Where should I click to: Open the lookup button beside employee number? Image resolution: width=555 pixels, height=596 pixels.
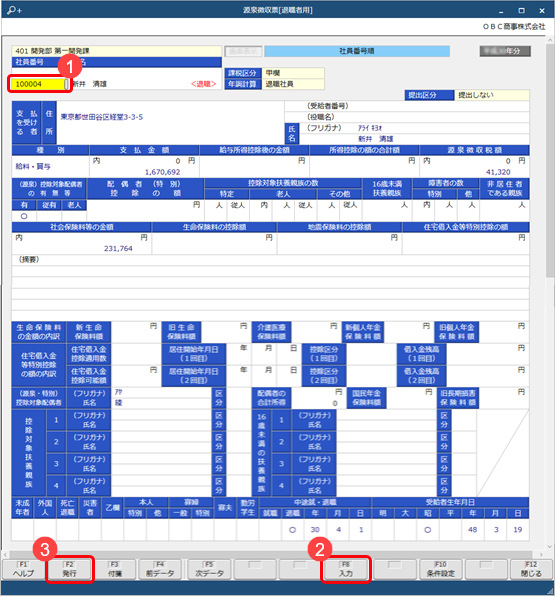coord(67,84)
